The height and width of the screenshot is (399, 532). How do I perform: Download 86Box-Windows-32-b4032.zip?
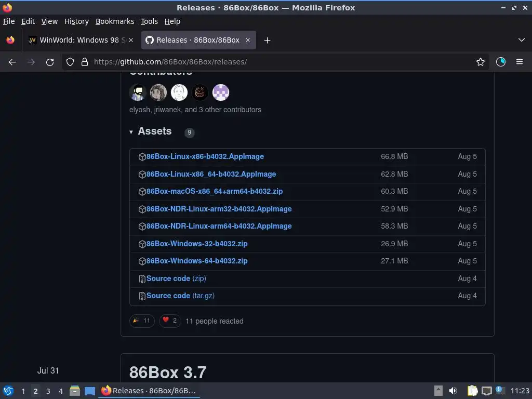(x=197, y=244)
